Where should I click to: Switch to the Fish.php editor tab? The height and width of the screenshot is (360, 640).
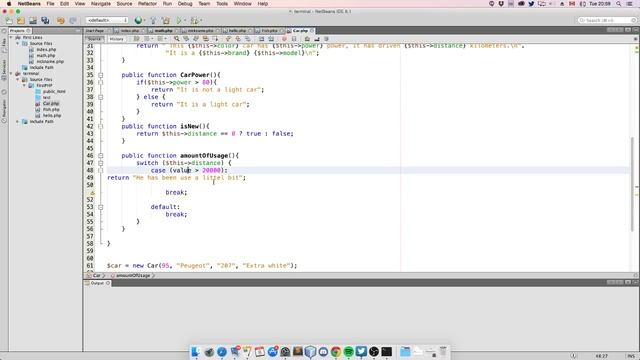(269, 31)
